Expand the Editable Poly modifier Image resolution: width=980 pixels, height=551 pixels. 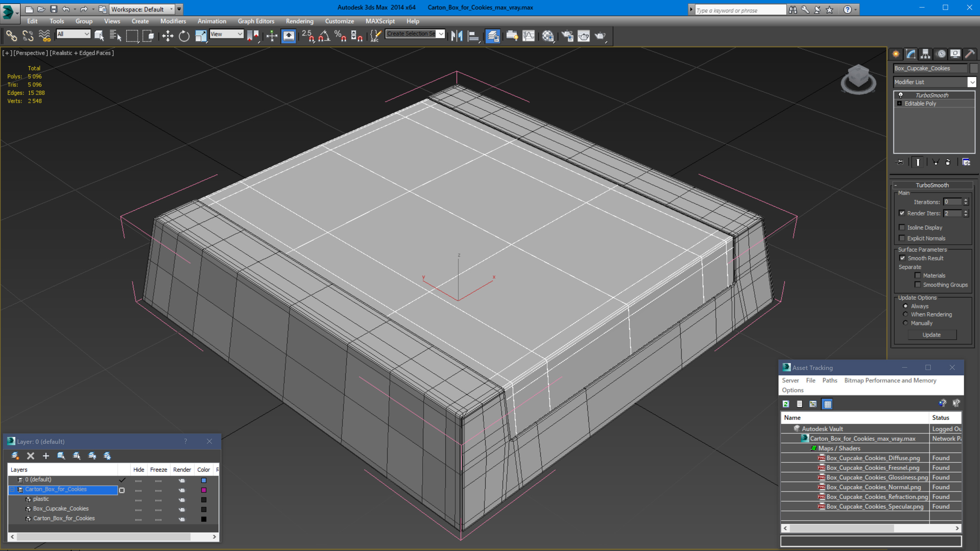point(899,103)
